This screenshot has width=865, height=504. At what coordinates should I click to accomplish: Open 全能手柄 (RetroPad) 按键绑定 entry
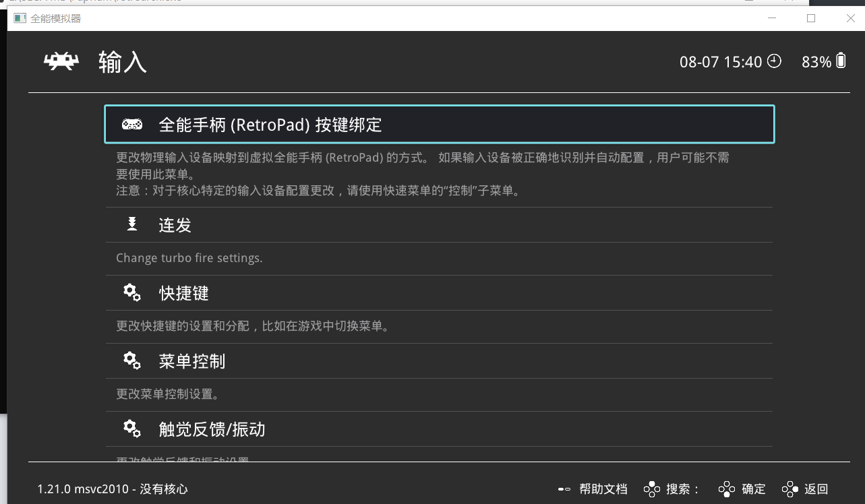(x=439, y=124)
